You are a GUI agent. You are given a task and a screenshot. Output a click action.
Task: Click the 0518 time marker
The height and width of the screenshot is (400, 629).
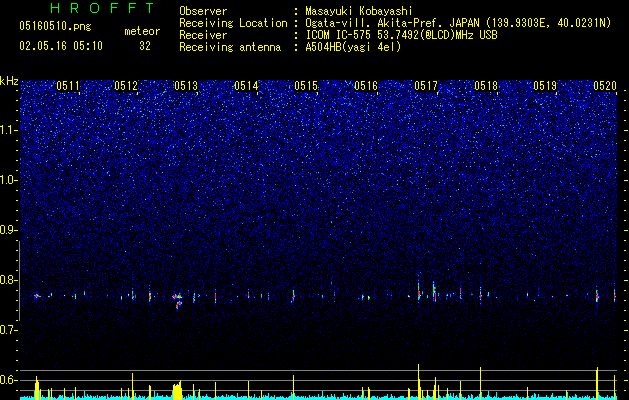486,86
